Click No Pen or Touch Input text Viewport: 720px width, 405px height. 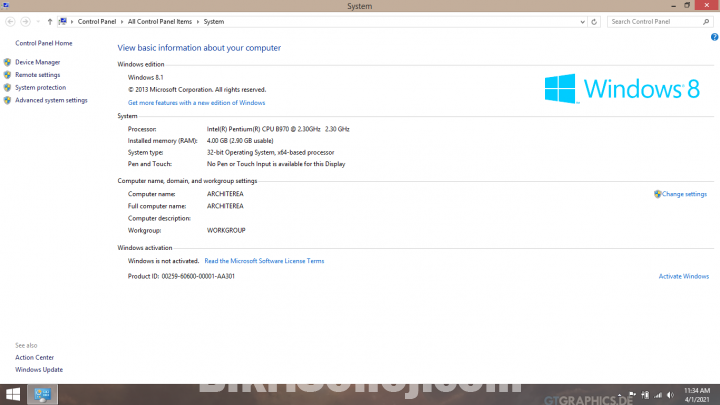[x=276, y=164]
